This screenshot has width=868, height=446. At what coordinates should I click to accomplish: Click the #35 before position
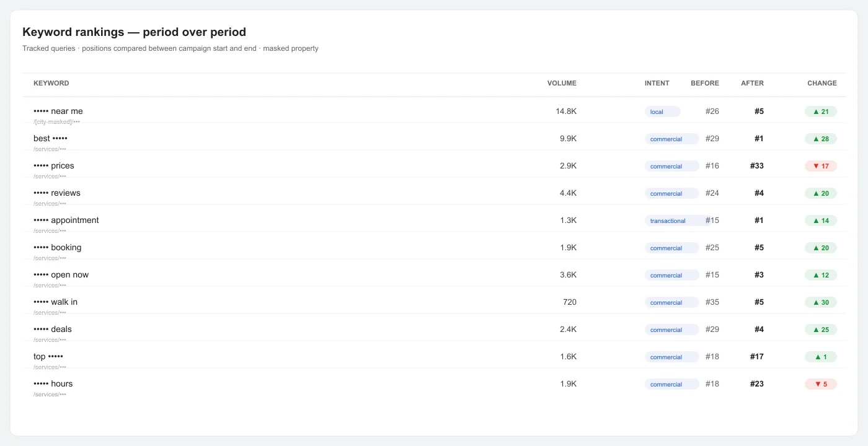712,302
